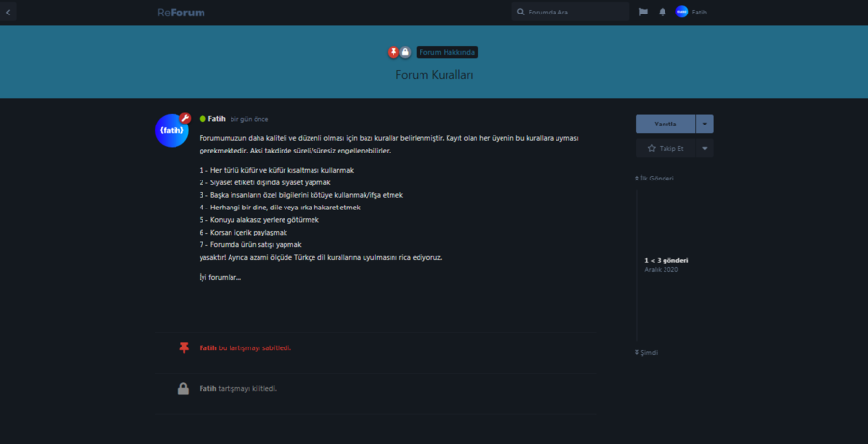The height and width of the screenshot is (444, 868).
Task: Click the Yanıtla reply button
Action: (665, 124)
